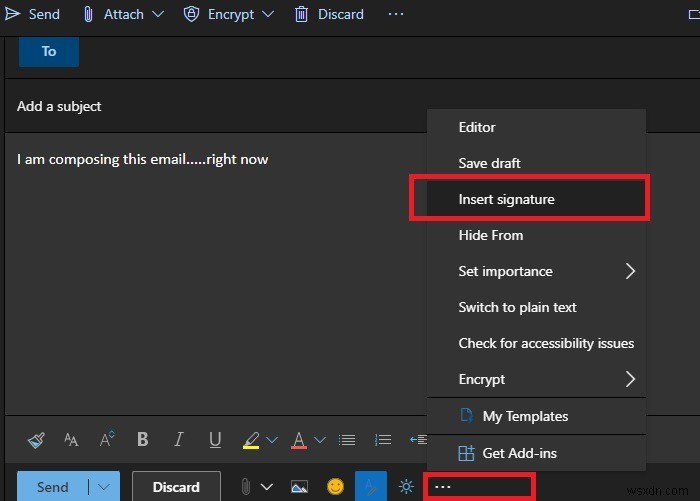Click the blue Send button at bottom
Screen dimensions: 700x501
53,487
